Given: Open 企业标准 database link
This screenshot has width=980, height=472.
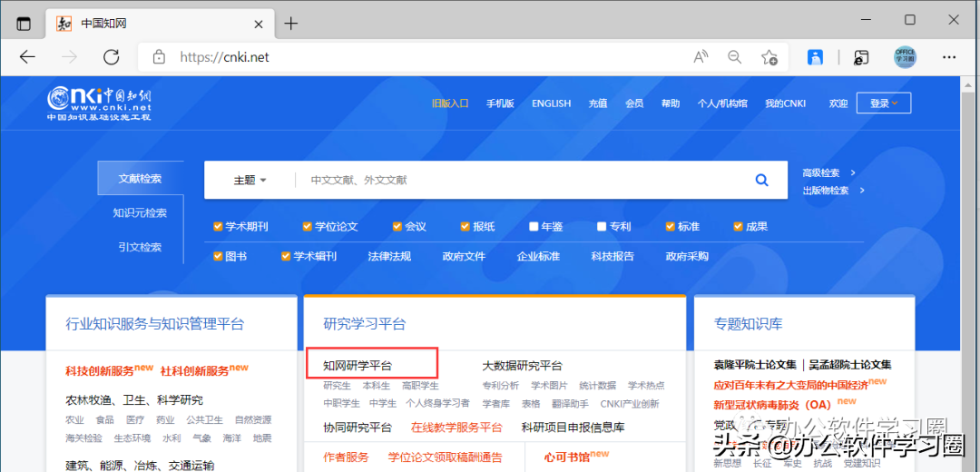Looking at the screenshot, I should point(538,256).
